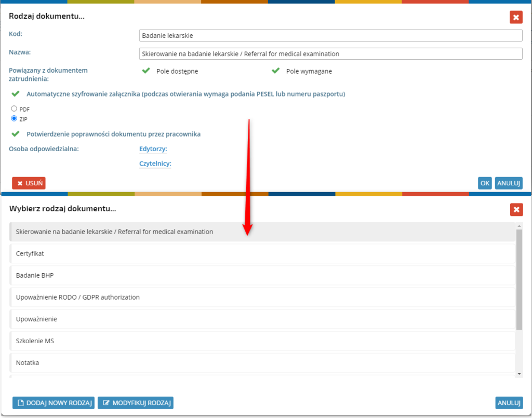Toggle the Pole dostępne checkmark
532x418 pixels.
coord(146,71)
